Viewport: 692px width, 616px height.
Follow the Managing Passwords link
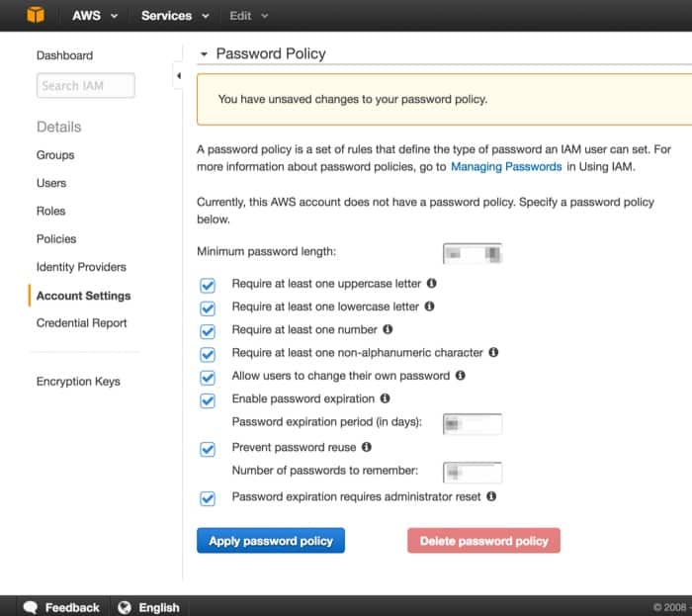pos(506,167)
